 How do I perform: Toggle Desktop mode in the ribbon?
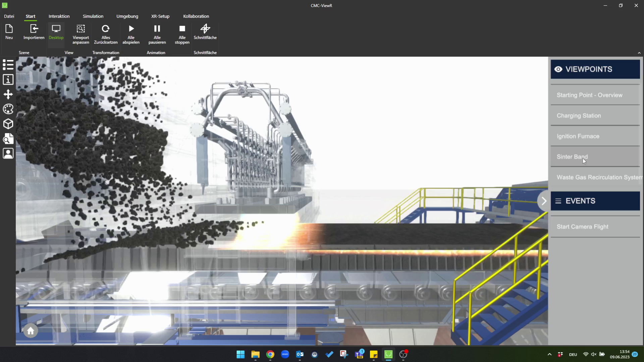(x=56, y=33)
